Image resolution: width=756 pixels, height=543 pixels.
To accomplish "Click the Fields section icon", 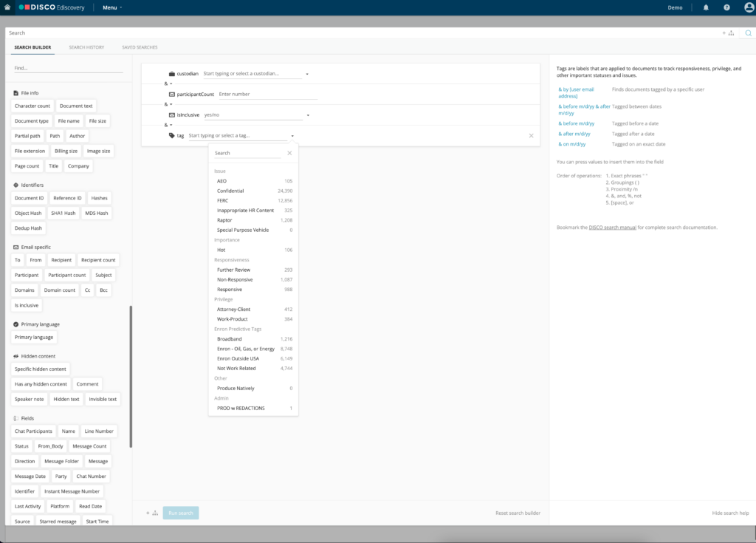I will (x=16, y=418).
